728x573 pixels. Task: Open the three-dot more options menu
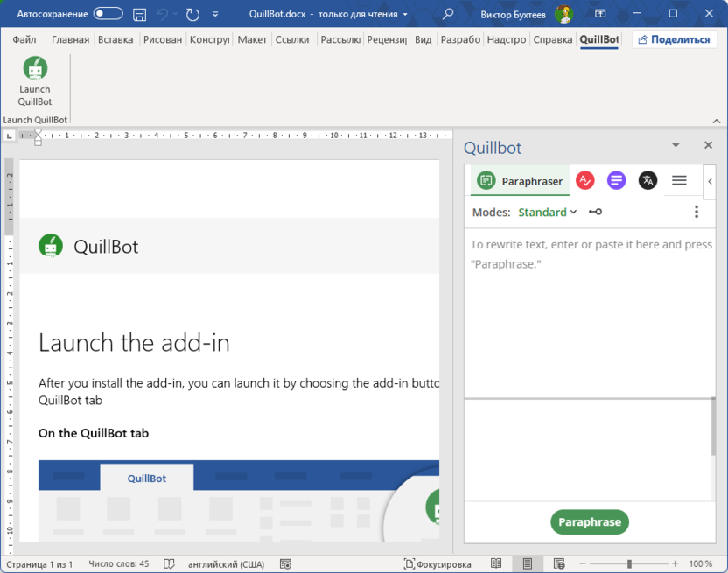tap(696, 212)
